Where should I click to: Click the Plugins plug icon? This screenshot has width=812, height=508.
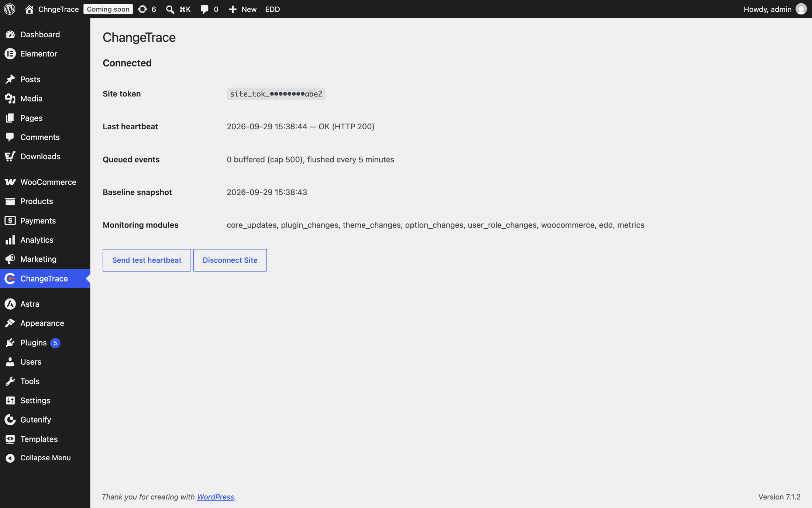[10, 342]
